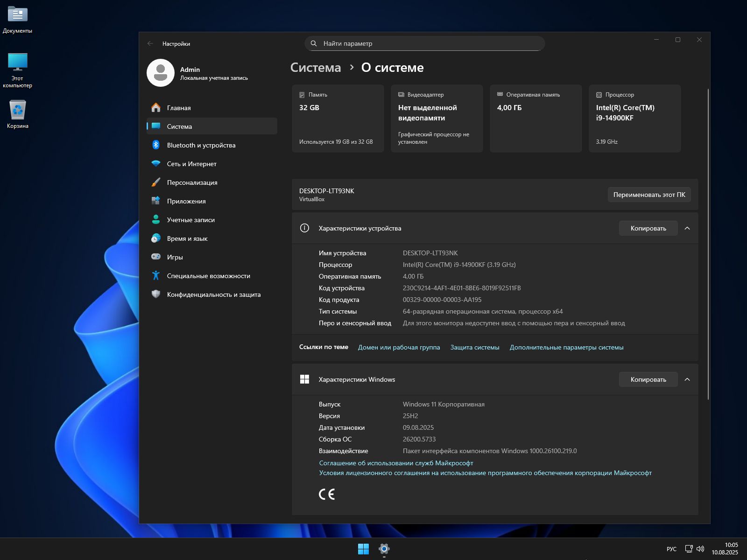
Task: Open Соглашение об использовании служб Майкрософт link
Action: 396,463
